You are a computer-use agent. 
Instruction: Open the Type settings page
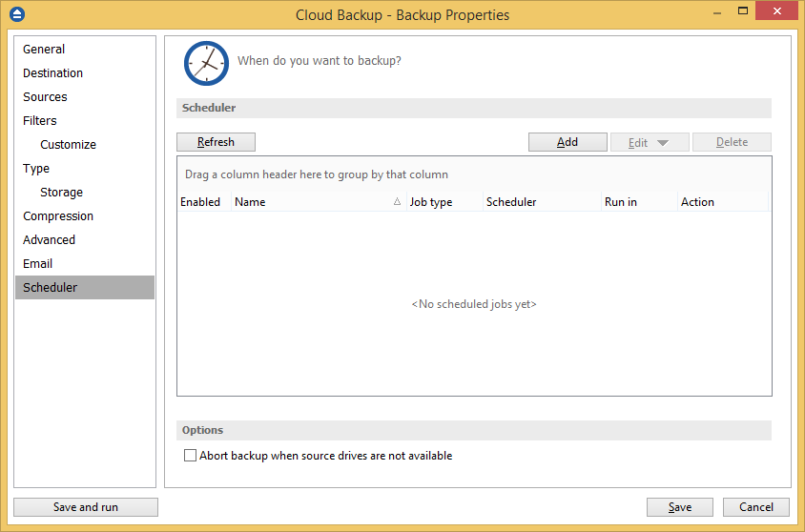click(36, 169)
